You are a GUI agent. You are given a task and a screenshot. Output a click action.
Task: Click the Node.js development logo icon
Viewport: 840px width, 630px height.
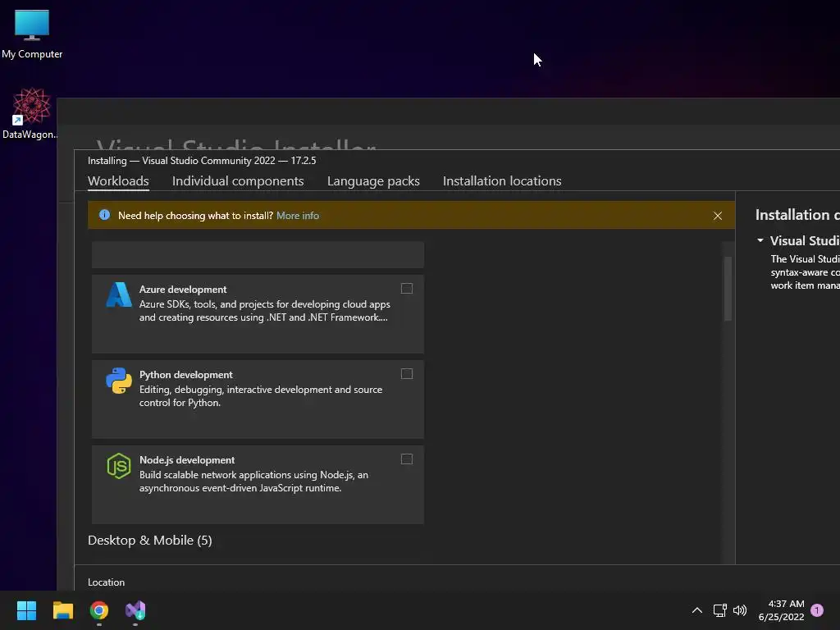pyautogui.click(x=119, y=466)
